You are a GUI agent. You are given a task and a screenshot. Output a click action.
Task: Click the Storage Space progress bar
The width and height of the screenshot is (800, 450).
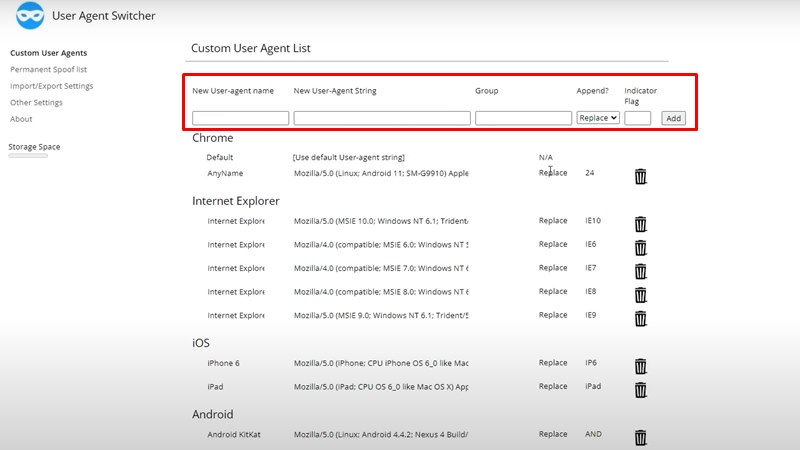(x=28, y=156)
